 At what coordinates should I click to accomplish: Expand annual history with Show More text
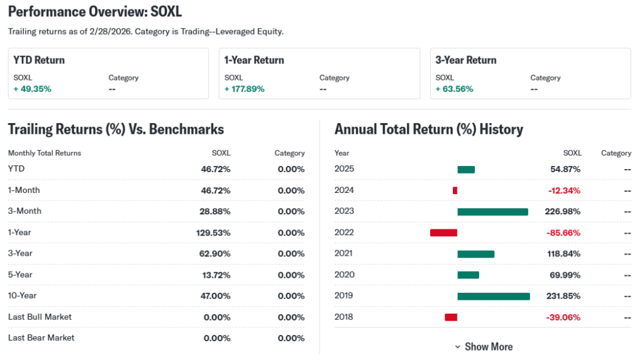489,347
